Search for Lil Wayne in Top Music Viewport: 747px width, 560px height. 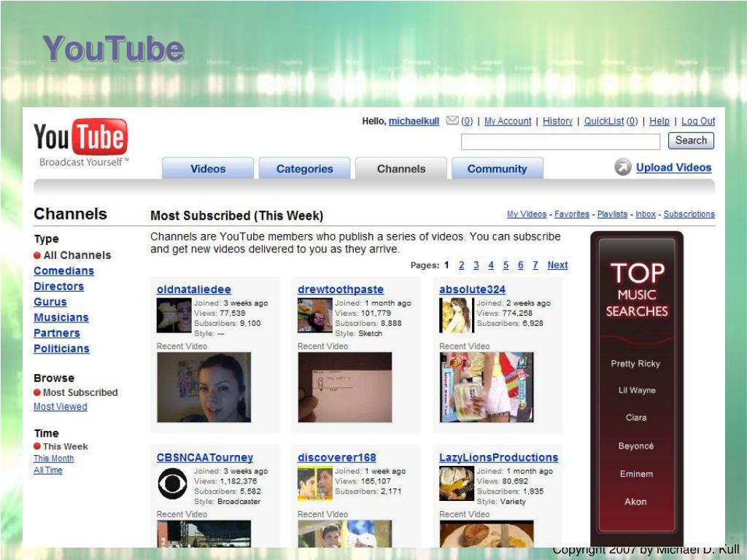[637, 391]
